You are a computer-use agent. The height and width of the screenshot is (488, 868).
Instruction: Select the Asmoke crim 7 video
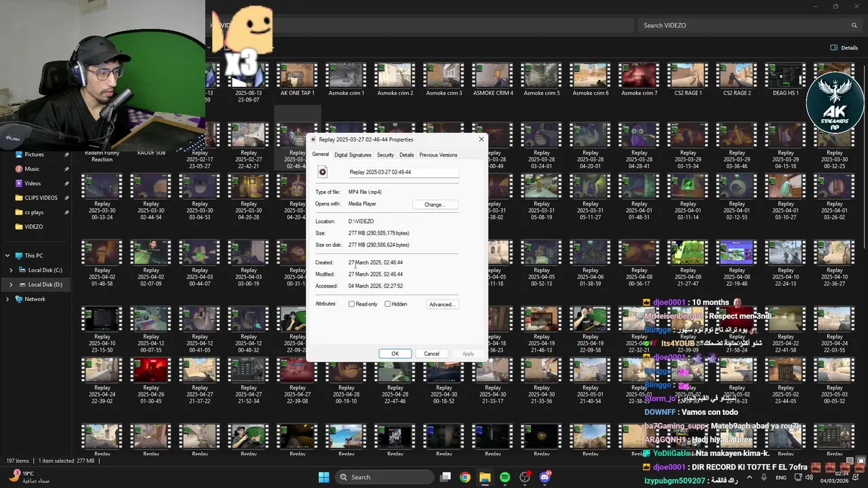click(639, 80)
